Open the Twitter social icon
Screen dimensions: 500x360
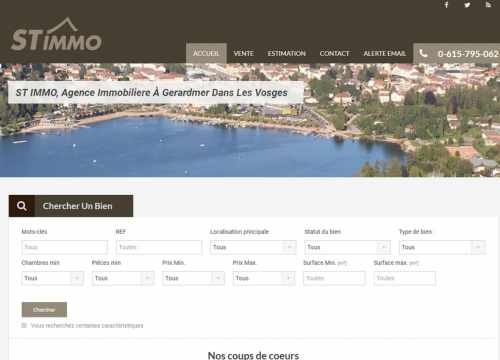point(467,5)
